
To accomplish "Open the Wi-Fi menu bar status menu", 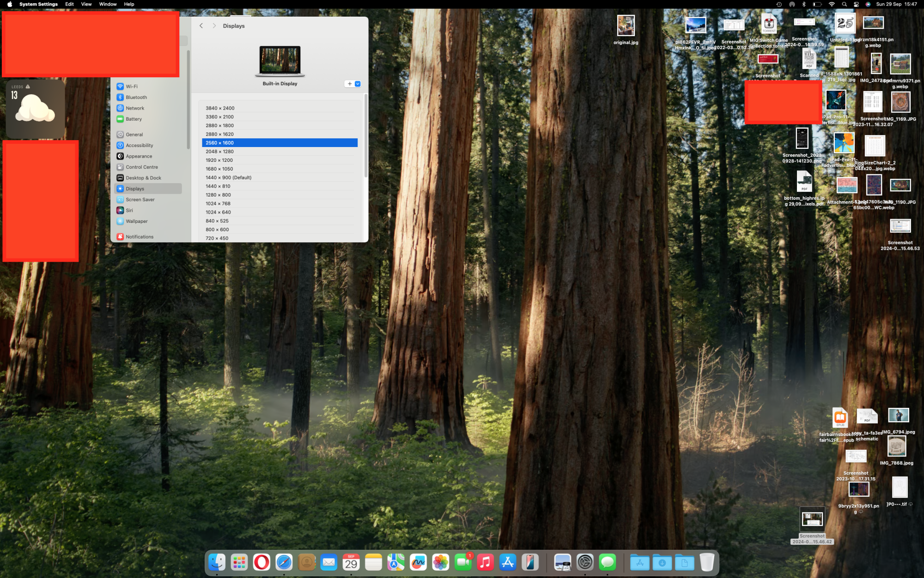I will coord(832,4).
